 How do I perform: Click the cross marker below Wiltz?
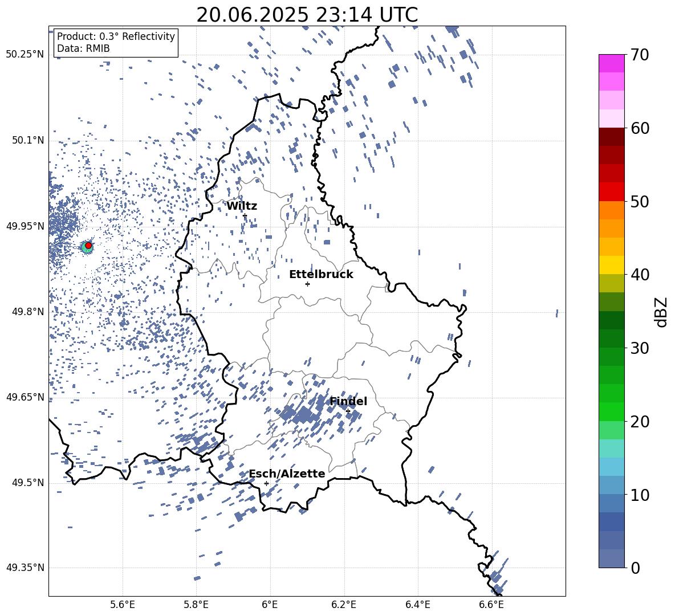245,215
